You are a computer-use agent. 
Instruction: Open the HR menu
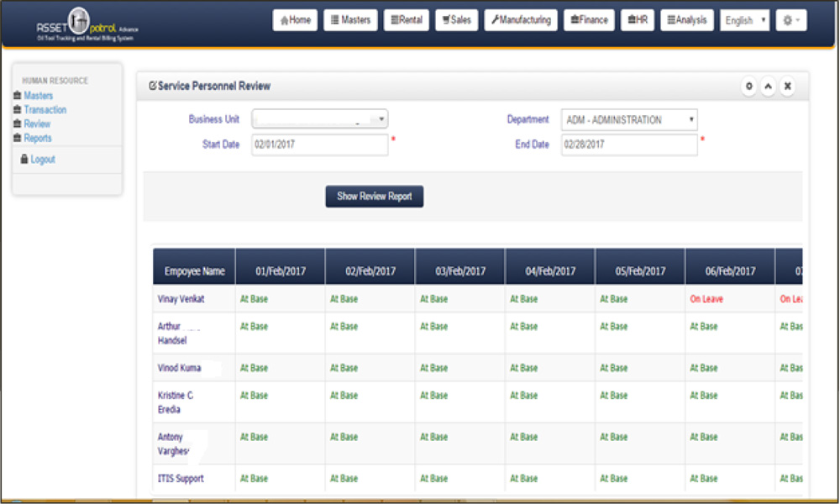tap(638, 20)
